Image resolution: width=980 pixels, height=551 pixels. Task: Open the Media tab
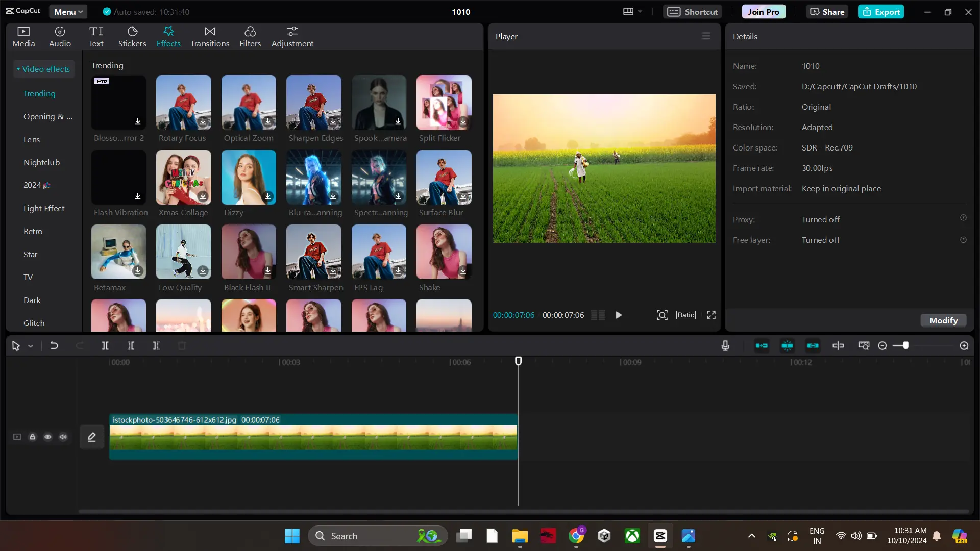click(x=23, y=37)
